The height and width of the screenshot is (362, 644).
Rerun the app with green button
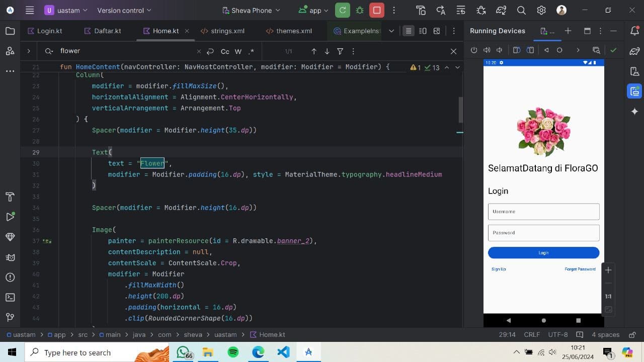[343, 10]
